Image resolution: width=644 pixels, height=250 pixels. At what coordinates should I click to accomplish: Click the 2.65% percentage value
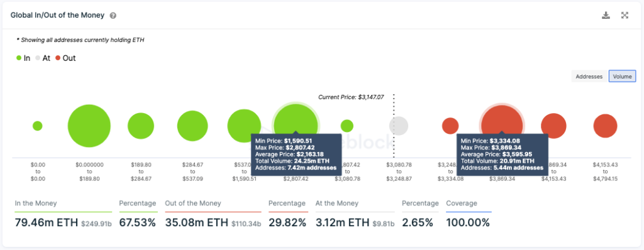point(418,222)
